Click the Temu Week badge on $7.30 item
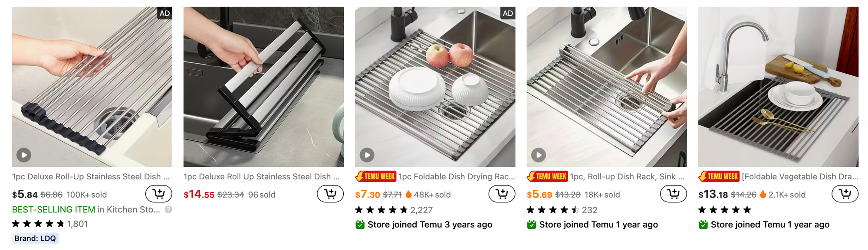This screenshot has width=868, height=250. 376,176
